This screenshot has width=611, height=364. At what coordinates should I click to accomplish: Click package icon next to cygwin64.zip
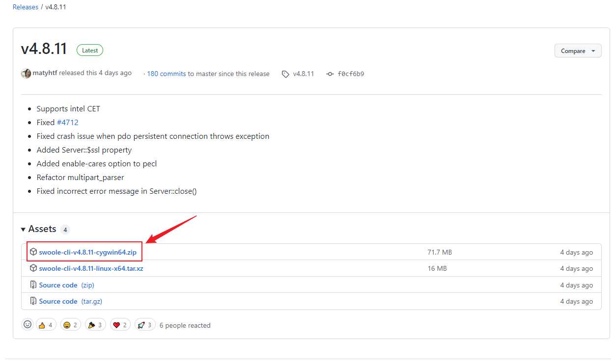(33, 252)
